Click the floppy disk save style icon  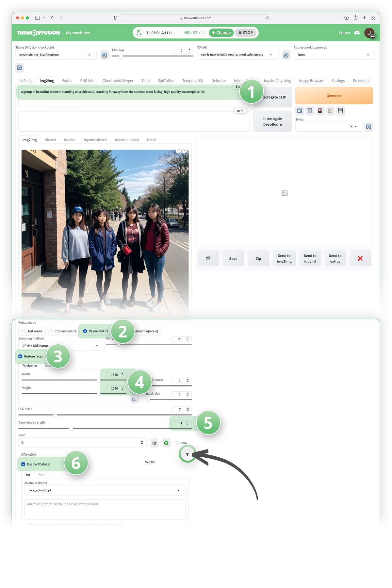click(340, 111)
